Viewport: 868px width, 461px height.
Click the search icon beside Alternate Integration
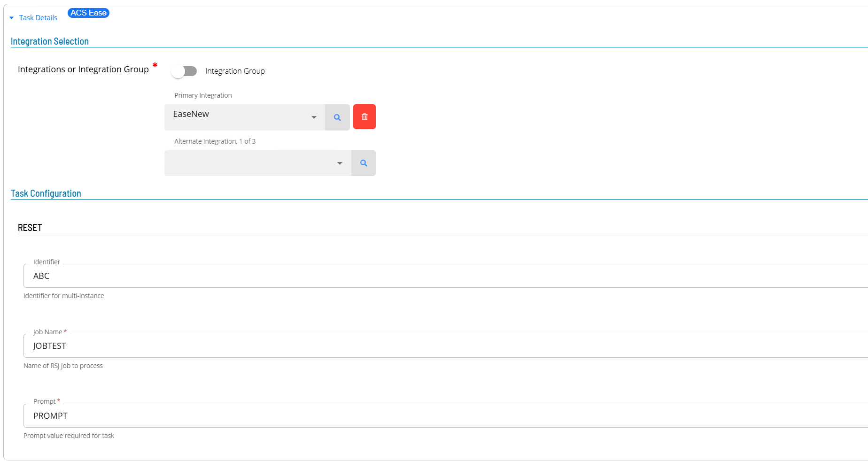(364, 163)
